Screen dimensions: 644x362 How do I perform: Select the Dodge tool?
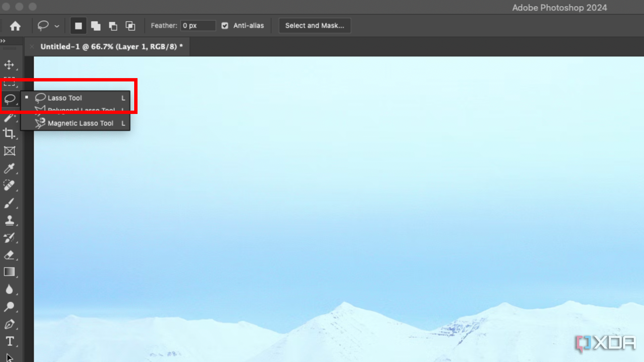9,307
